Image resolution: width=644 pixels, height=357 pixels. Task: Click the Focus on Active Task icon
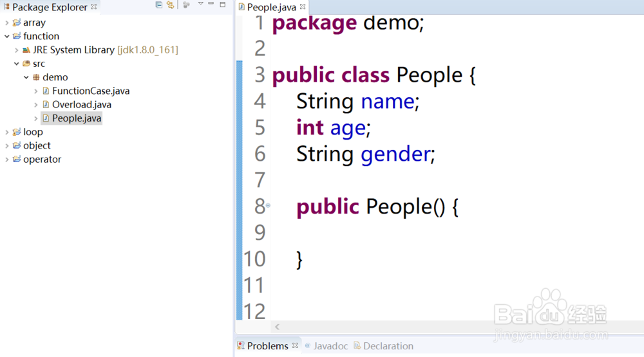point(187,5)
